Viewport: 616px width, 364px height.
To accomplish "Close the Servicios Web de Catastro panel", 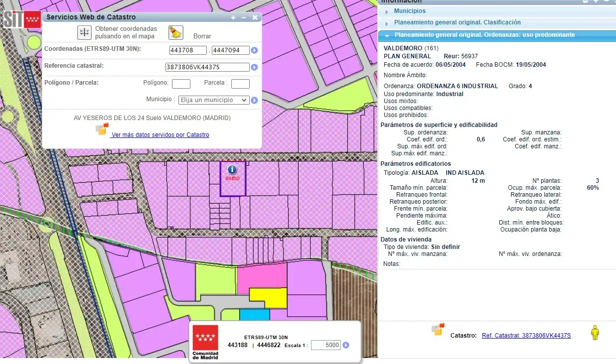I will [x=255, y=17].
